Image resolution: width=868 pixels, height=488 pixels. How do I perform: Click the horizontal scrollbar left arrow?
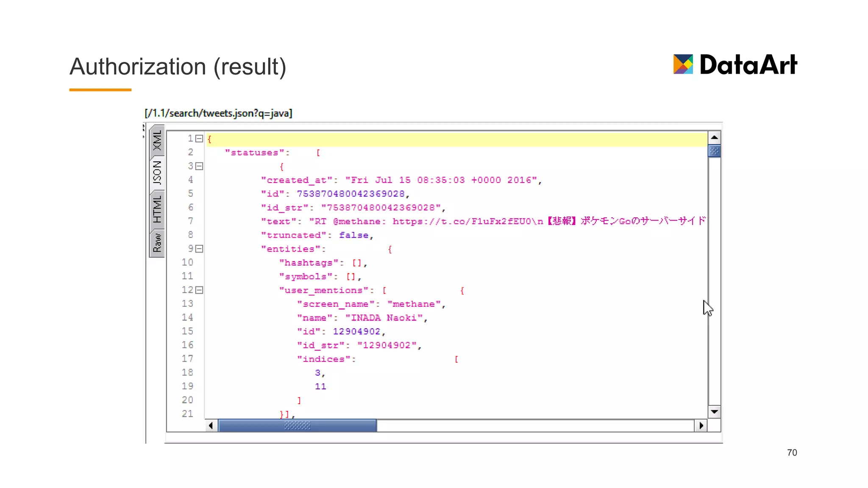click(211, 425)
